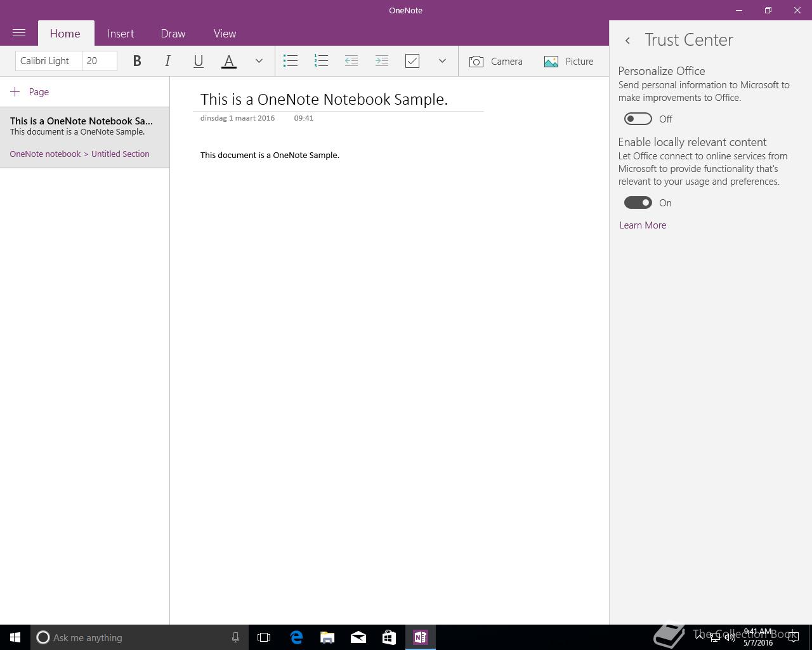812x650 pixels.
Task: Add a new Page
Action: [30, 92]
